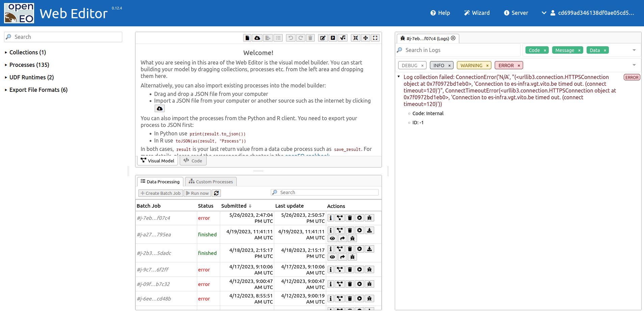Import a process from cloud source
The image size is (644, 314).
coord(257,38)
